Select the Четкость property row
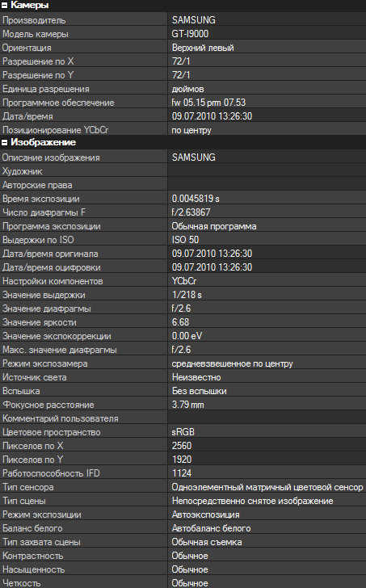 pos(183,583)
